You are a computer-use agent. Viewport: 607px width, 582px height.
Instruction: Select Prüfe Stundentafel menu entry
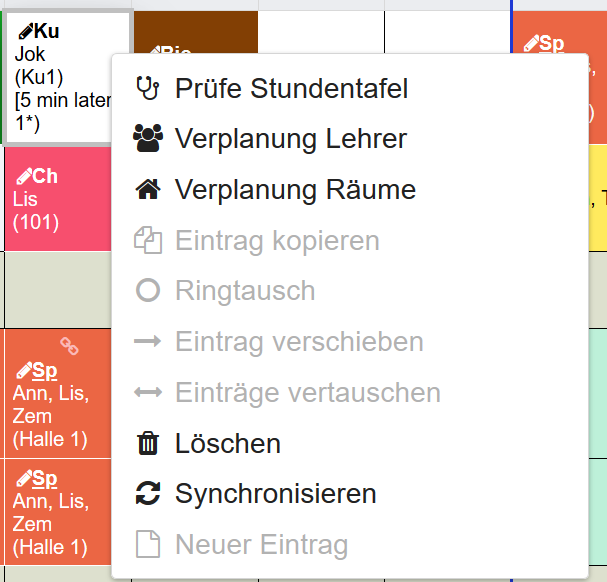click(291, 88)
